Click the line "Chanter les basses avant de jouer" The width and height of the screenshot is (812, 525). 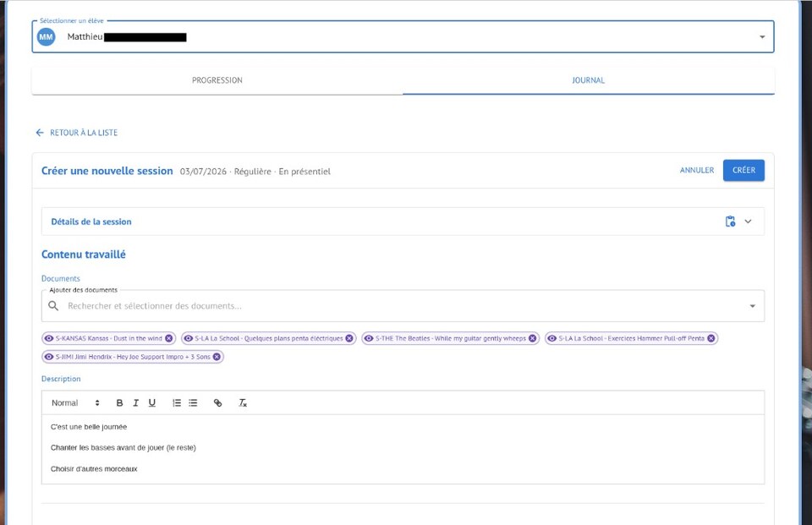pos(123,448)
